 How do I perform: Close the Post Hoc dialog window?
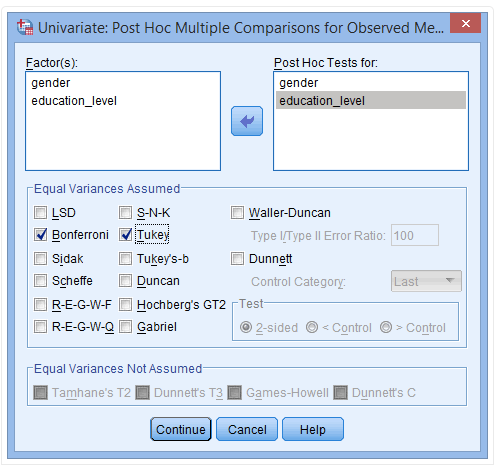point(465,23)
